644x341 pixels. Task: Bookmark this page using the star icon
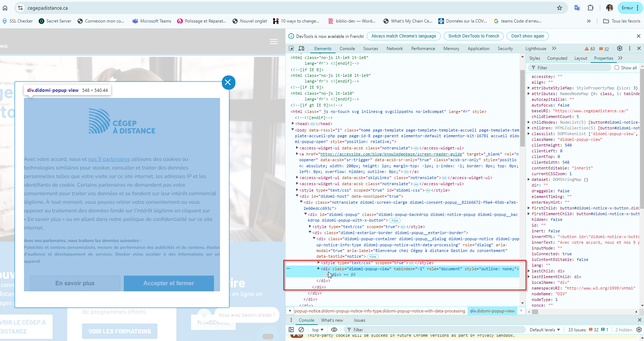560,8
